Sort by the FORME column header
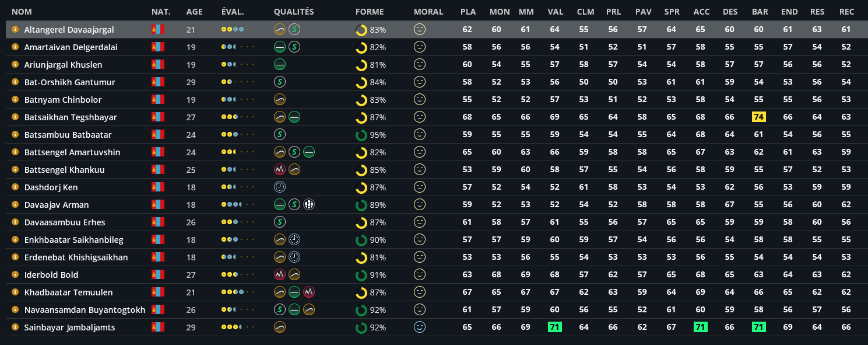This screenshot has width=868, height=345. click(370, 12)
